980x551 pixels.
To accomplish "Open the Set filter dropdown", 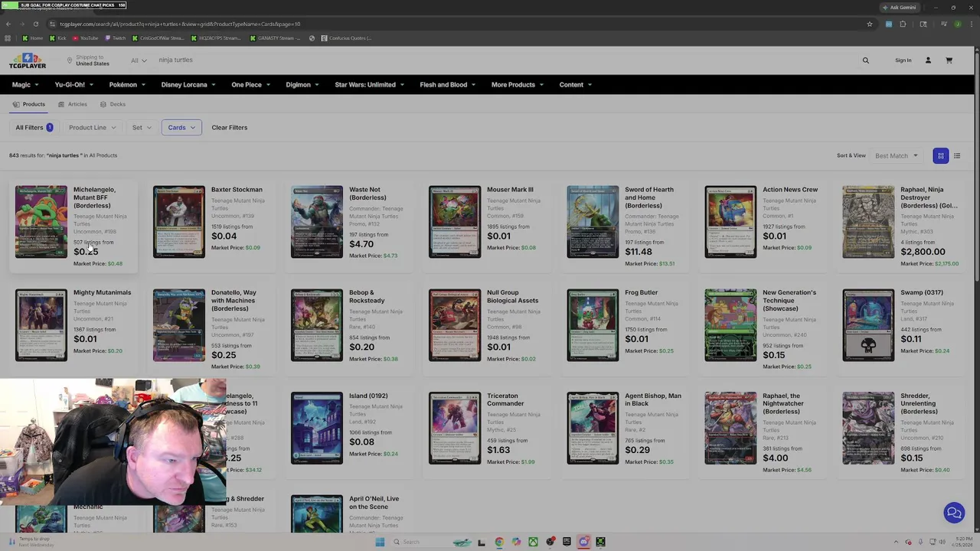I will (x=142, y=128).
